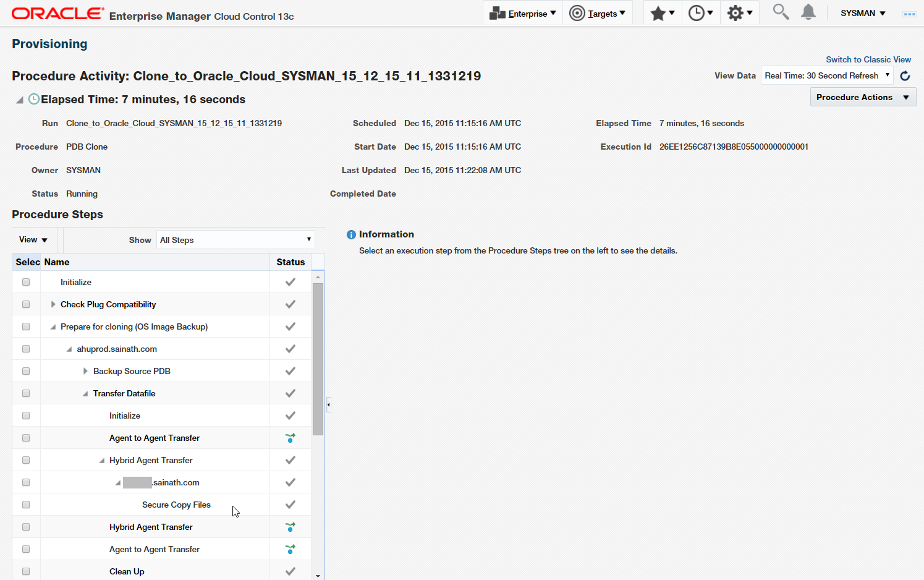The image size is (924, 580).
Task: Click status icon of first Agent to Agent Transfer
Action: pos(290,438)
